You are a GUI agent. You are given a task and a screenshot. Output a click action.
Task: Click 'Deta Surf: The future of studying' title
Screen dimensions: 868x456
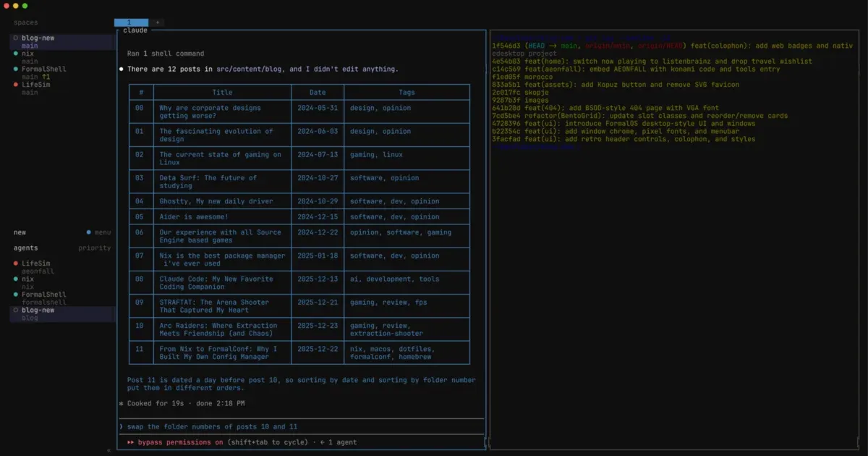[x=208, y=182]
